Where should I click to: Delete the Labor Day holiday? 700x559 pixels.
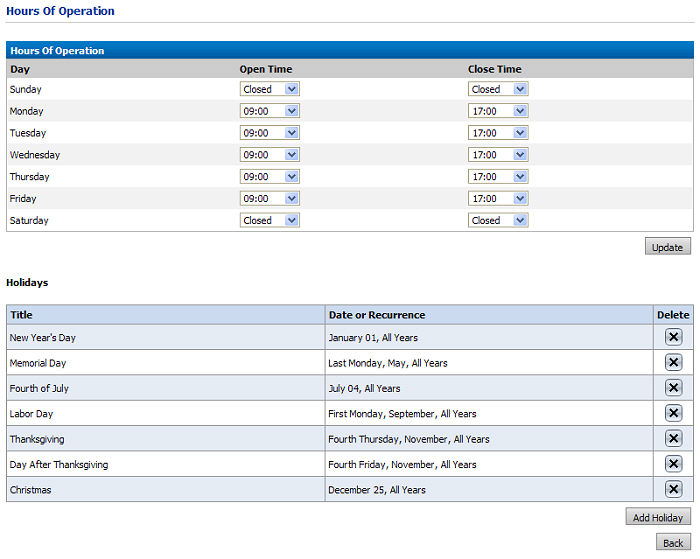[x=673, y=413]
